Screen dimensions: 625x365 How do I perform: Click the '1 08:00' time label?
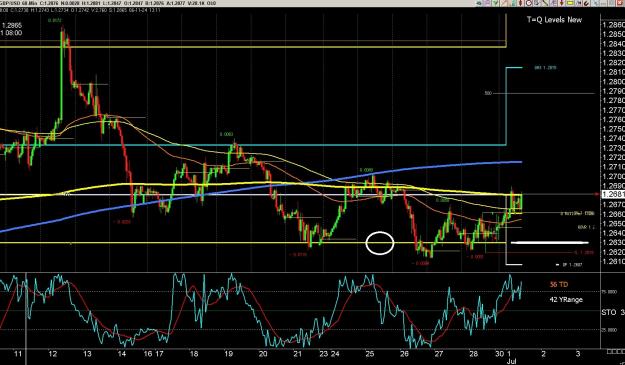[x=11, y=33]
